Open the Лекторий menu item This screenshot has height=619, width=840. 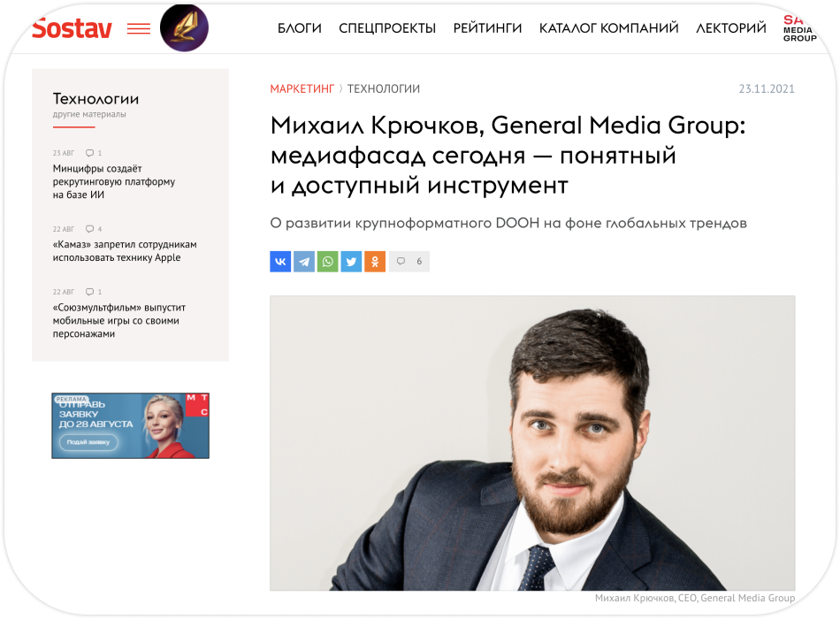pyautogui.click(x=730, y=28)
